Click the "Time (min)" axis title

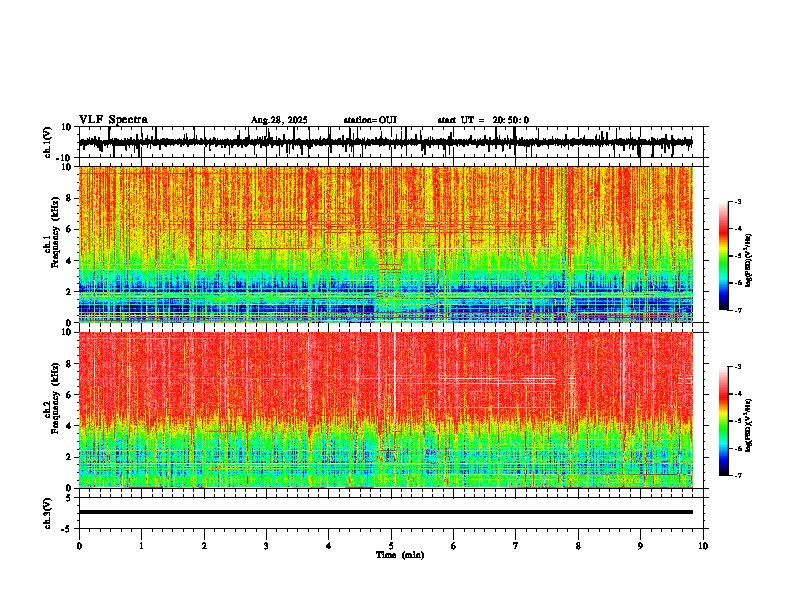pos(400,555)
